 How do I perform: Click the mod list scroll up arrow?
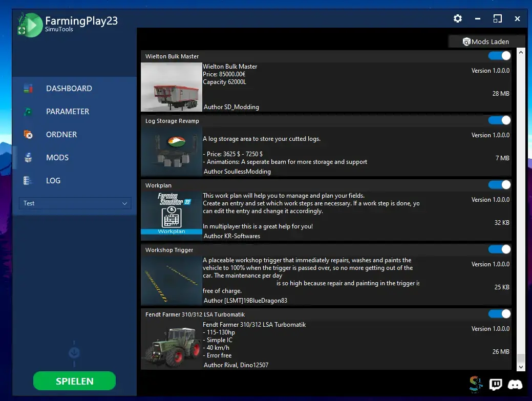click(521, 53)
